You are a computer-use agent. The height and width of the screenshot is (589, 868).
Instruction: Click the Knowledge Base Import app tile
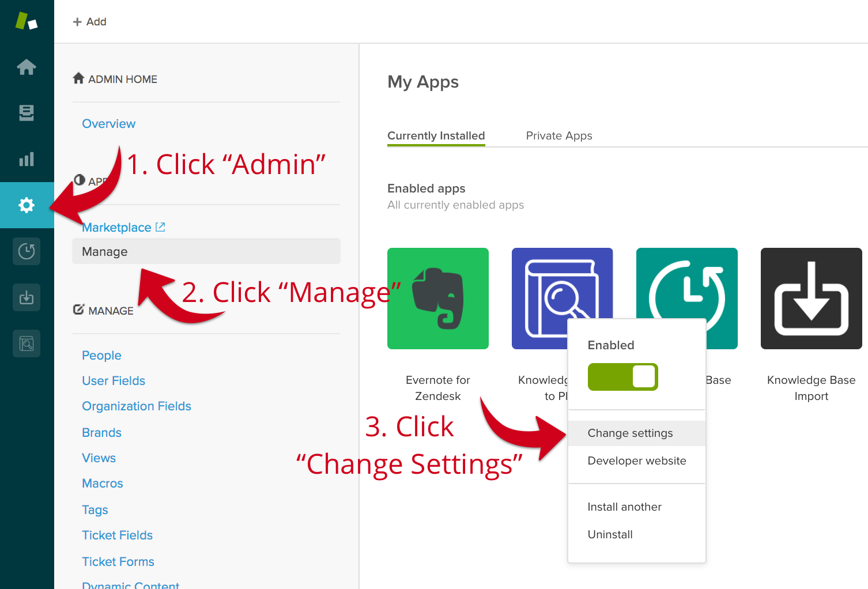click(x=811, y=299)
